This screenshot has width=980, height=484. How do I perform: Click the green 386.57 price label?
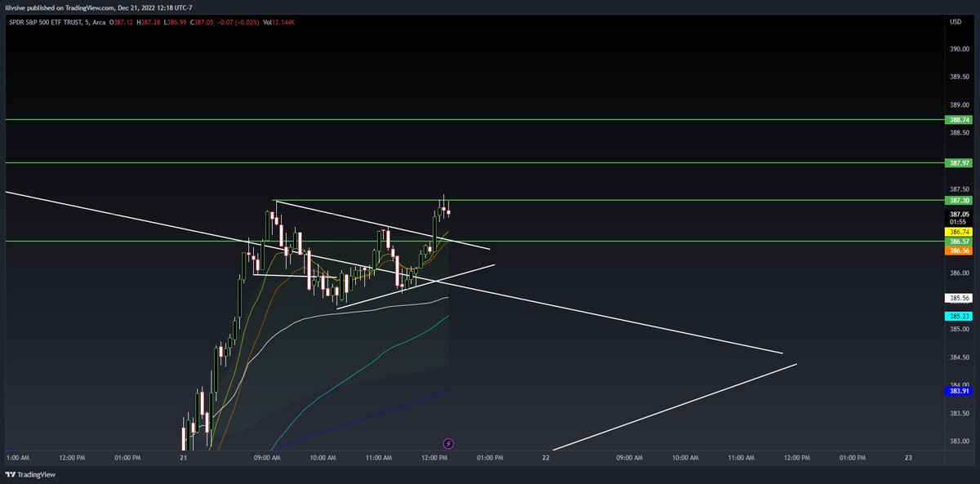pyautogui.click(x=959, y=242)
